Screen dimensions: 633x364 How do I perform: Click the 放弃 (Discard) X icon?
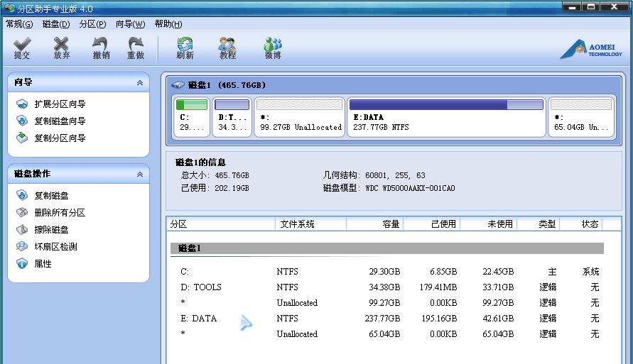61,44
